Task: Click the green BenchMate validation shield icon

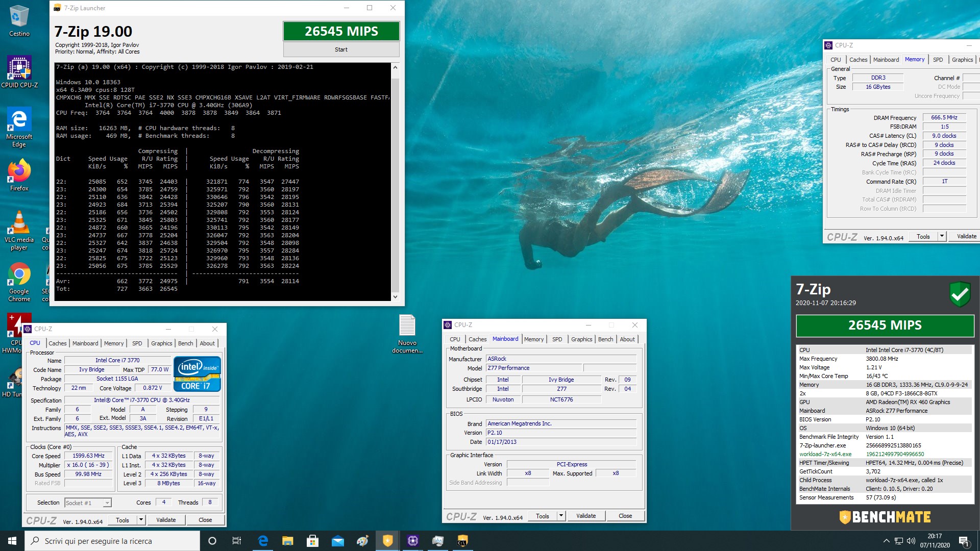Action: [x=960, y=294]
